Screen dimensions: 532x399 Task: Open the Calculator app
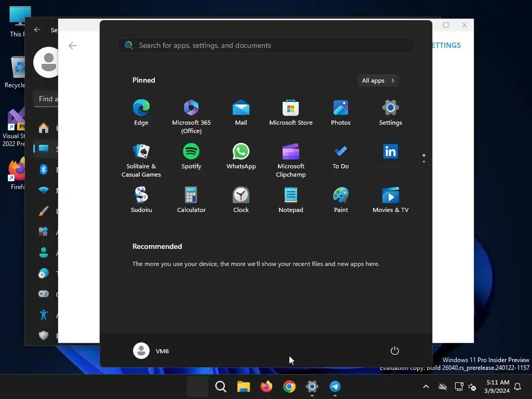pyautogui.click(x=191, y=200)
